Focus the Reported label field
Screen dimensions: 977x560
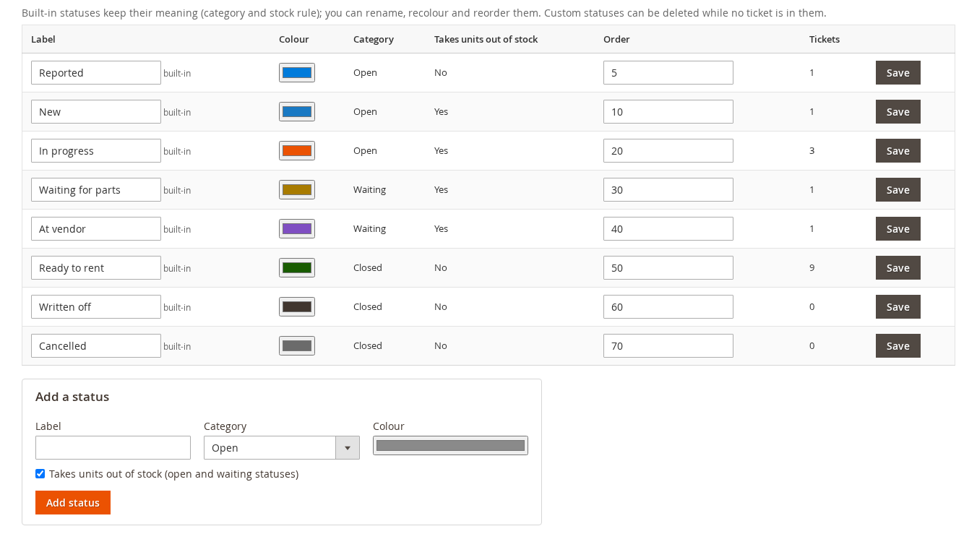click(96, 73)
